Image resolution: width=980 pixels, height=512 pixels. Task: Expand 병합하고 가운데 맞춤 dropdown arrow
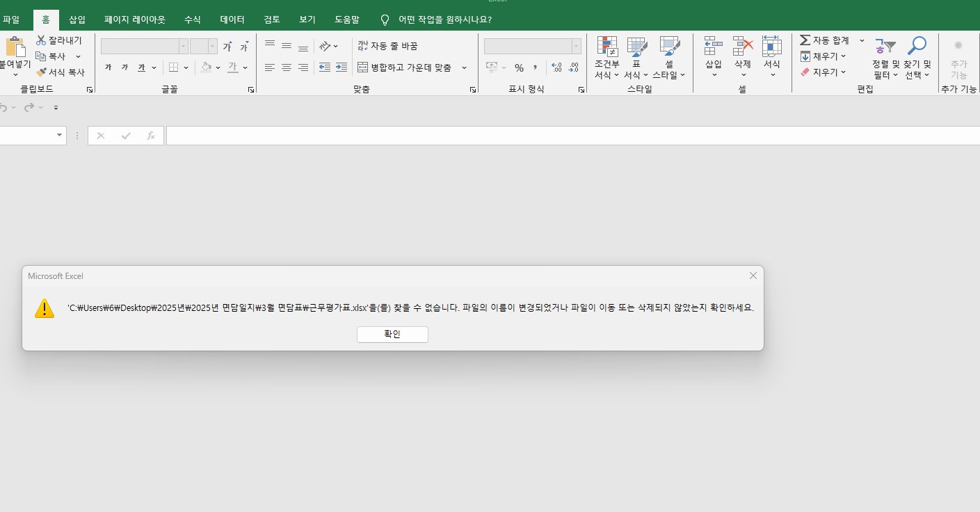pyautogui.click(x=464, y=67)
